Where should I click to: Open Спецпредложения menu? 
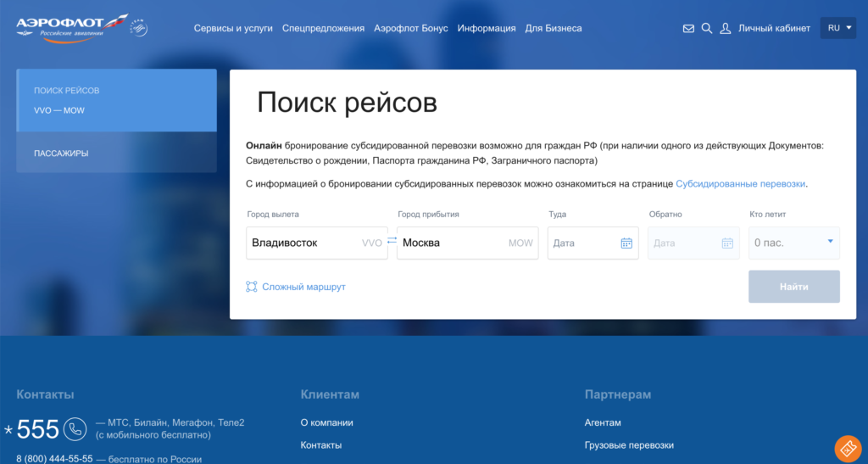(x=323, y=28)
